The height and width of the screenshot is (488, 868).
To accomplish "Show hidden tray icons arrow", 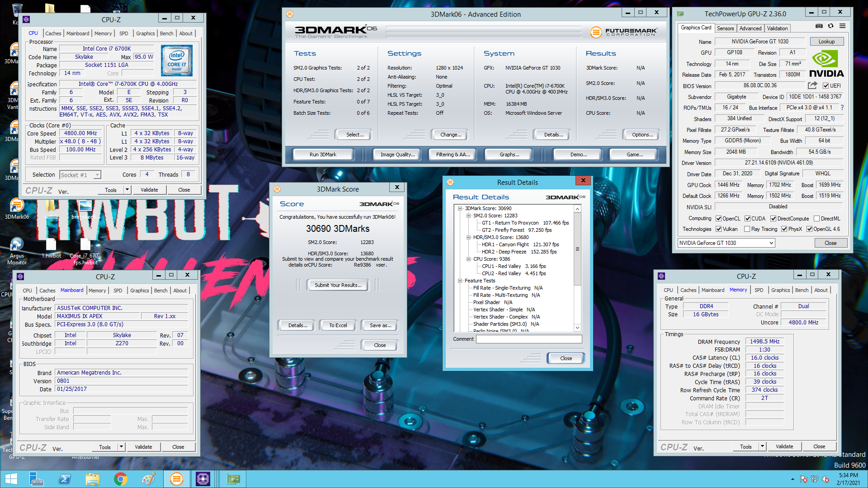I will (x=792, y=479).
